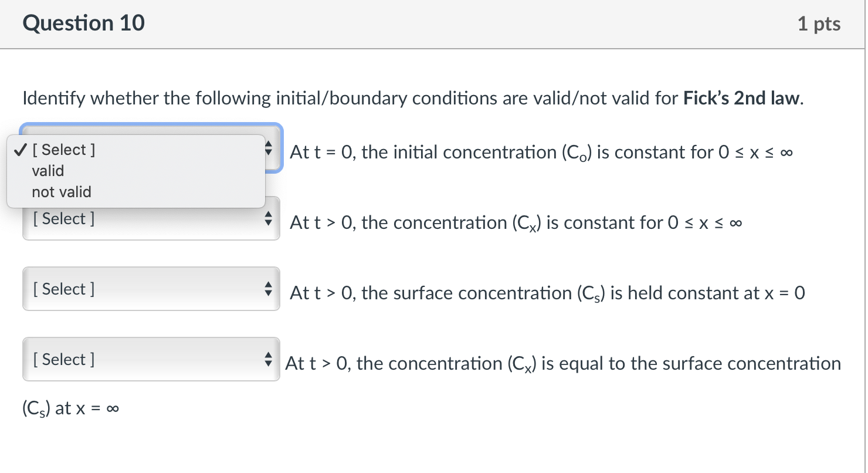The width and height of the screenshot is (868, 473).
Task: Click the stepper arrows on the open dropdown
Action: click(x=269, y=149)
